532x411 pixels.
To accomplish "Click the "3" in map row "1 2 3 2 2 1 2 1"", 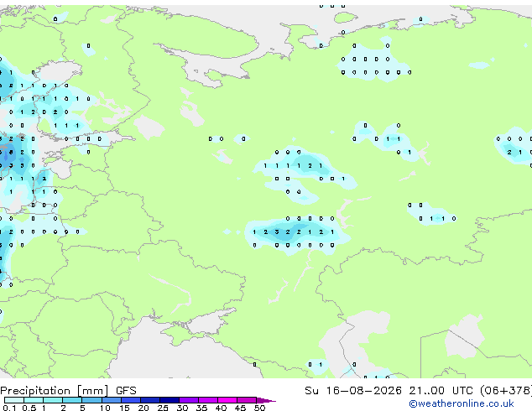I will [277, 232].
